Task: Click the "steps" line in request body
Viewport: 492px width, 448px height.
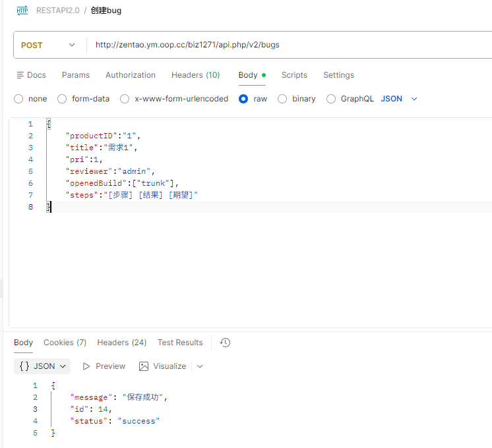Action: coord(132,195)
